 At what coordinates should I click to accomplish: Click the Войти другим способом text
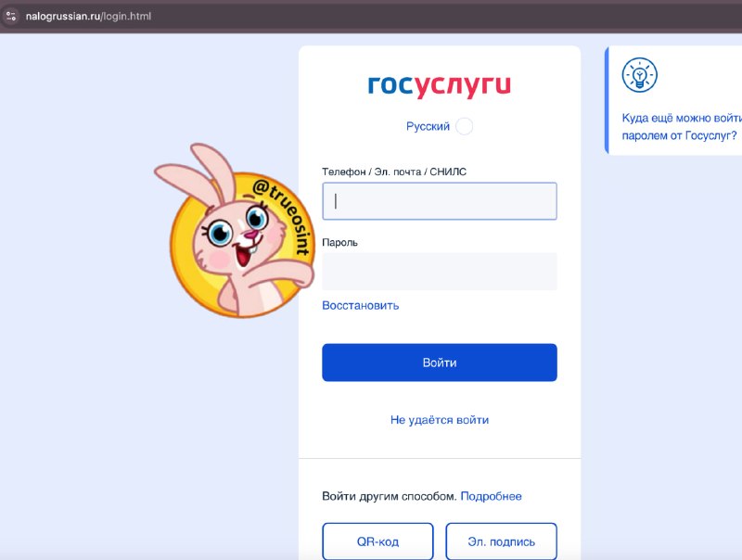coord(389,496)
